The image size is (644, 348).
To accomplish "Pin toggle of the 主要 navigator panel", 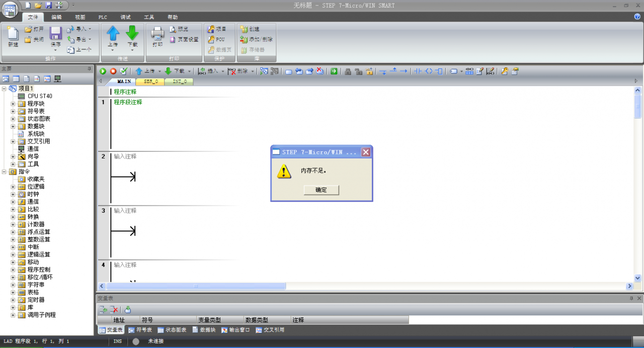I will click(89, 68).
